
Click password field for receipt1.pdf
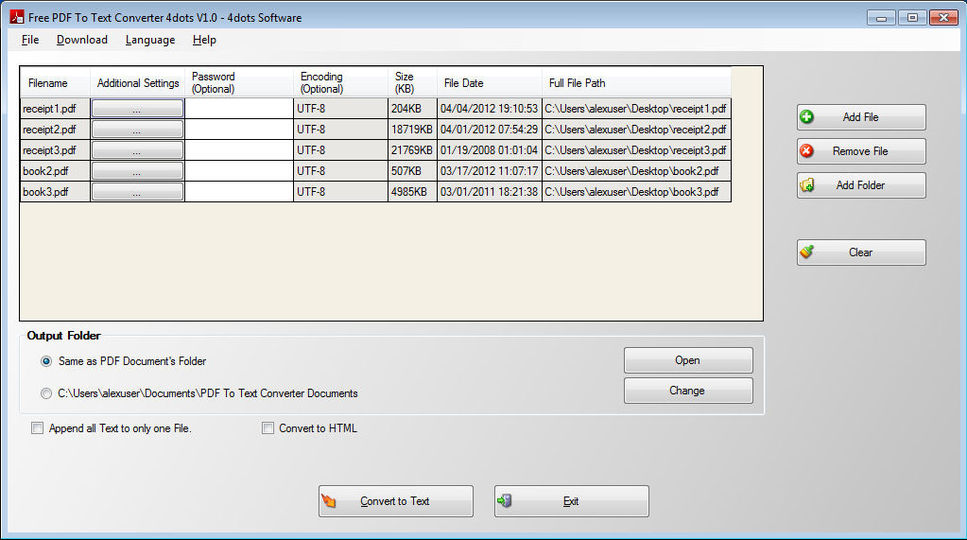pyautogui.click(x=239, y=108)
